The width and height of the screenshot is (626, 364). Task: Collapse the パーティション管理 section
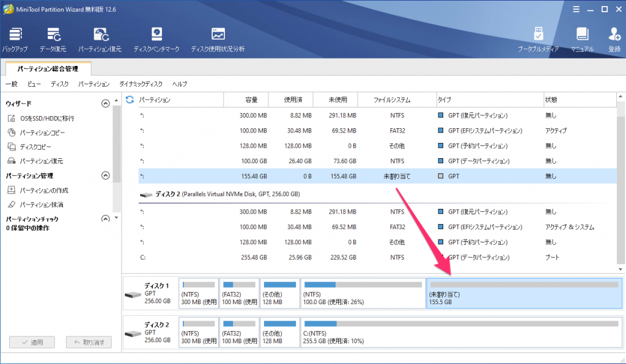105,175
